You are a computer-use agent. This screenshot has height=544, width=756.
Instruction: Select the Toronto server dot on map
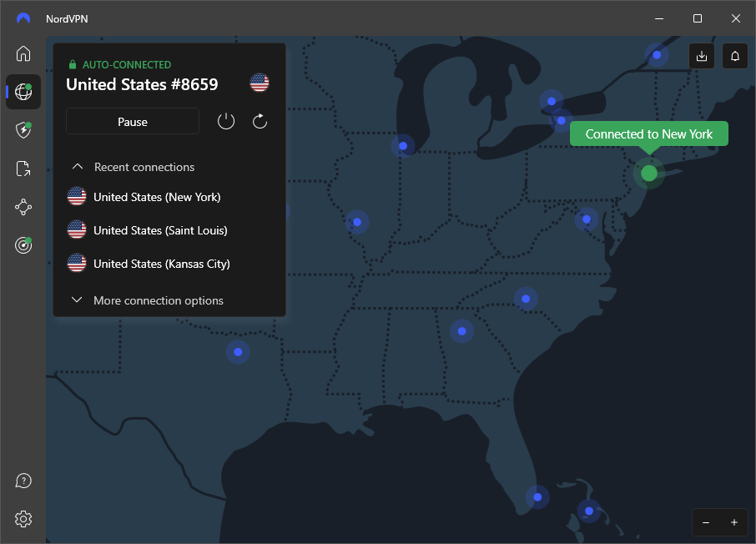tap(552, 101)
